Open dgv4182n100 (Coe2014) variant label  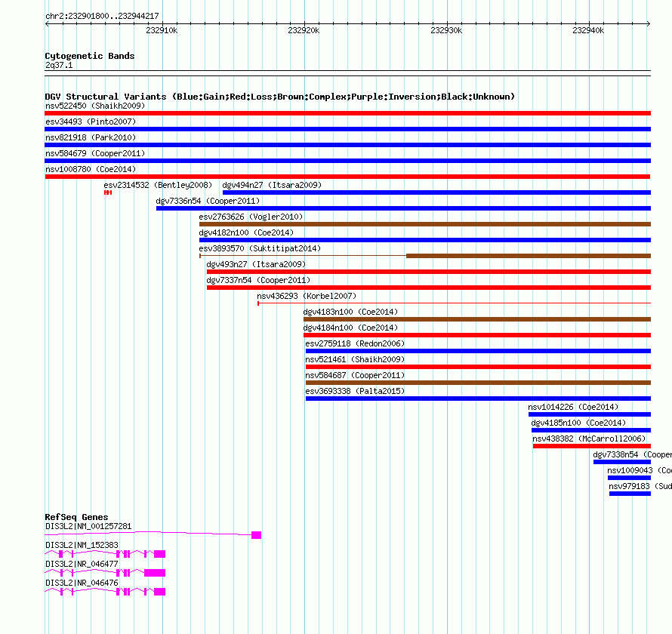point(246,232)
